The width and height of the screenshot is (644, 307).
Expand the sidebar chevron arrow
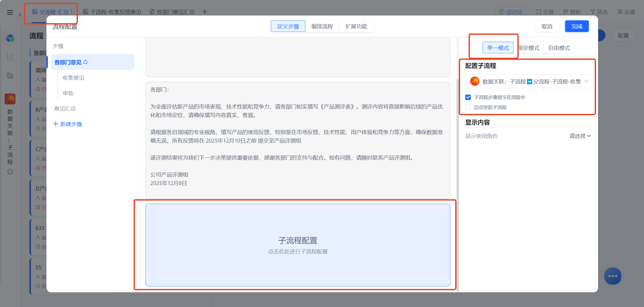tap(20, 15)
